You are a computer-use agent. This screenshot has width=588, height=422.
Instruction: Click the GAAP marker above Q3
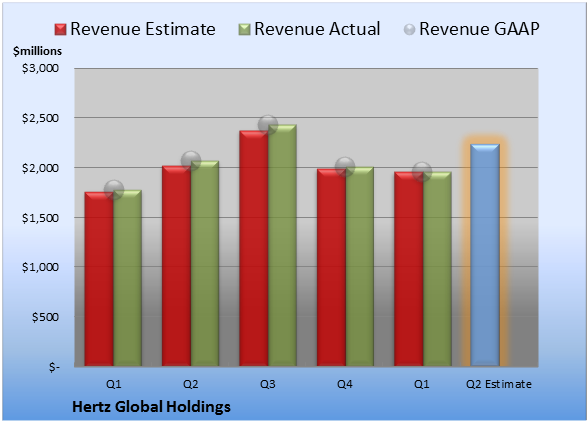(x=268, y=125)
